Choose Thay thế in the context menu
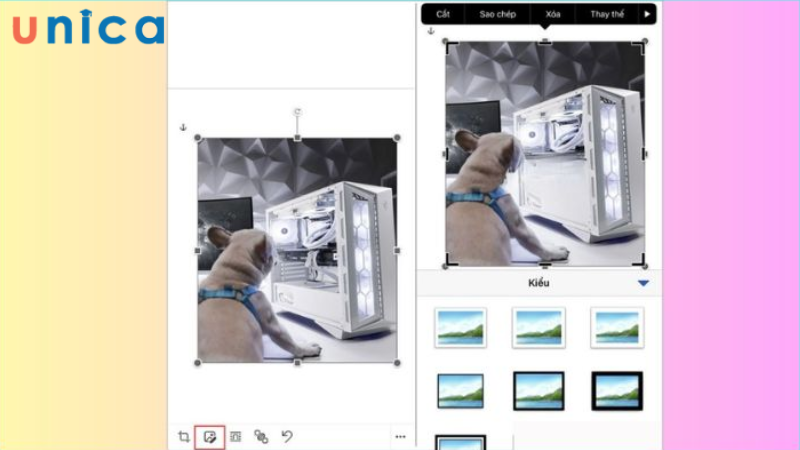 coord(607,14)
